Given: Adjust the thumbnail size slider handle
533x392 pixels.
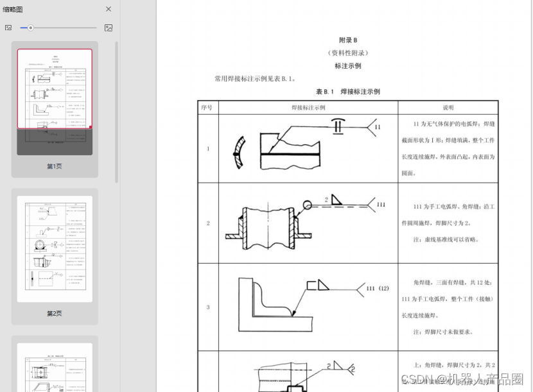Looking at the screenshot, I should [x=31, y=28].
